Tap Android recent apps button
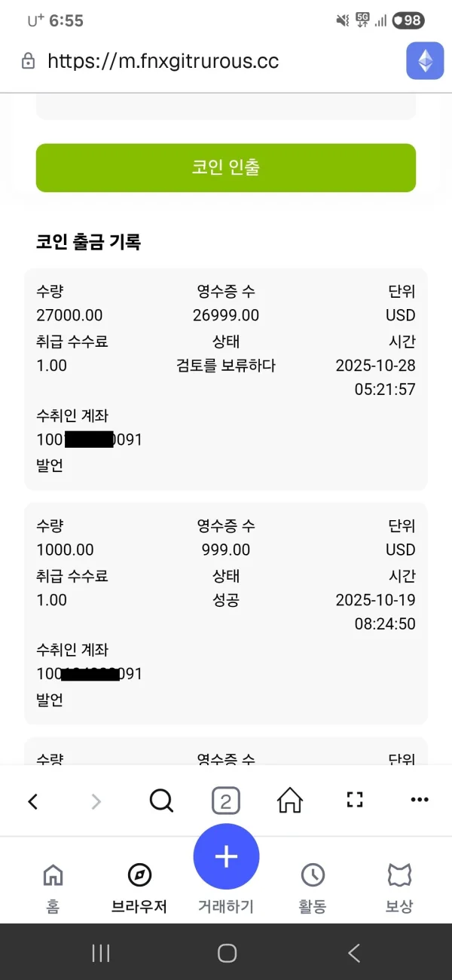Viewport: 452px width, 980px height. tap(100, 953)
